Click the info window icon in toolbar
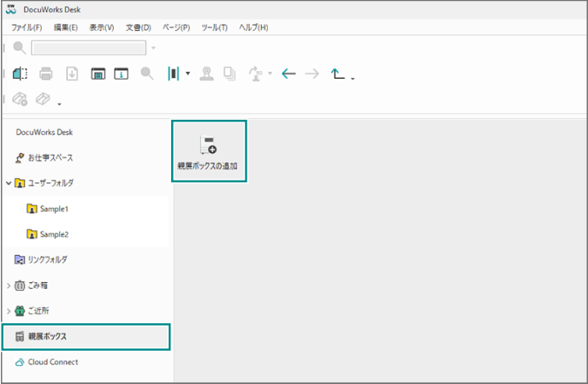The width and height of the screenshot is (588, 384). [121, 74]
